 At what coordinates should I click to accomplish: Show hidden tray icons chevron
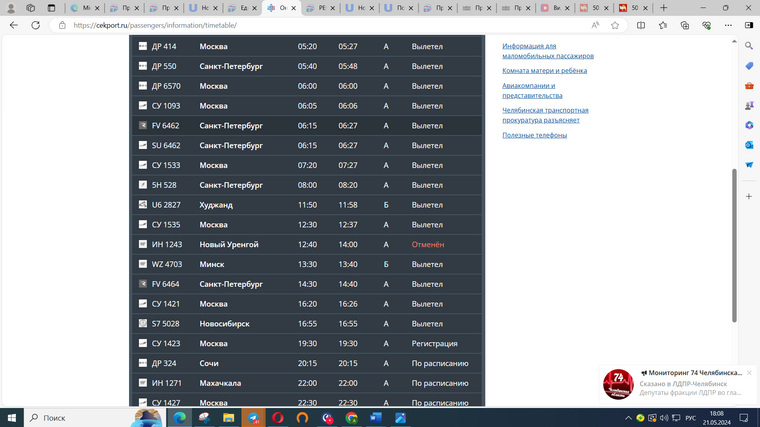[x=628, y=418]
